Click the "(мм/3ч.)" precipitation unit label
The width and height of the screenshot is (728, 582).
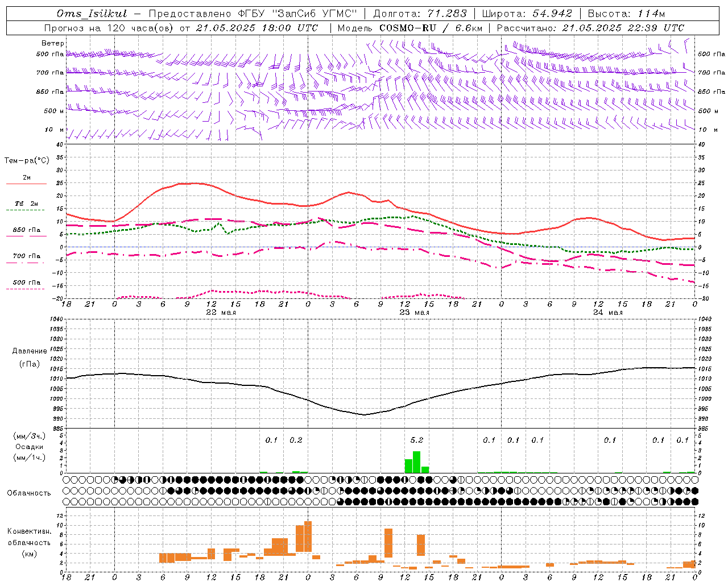[30, 436]
